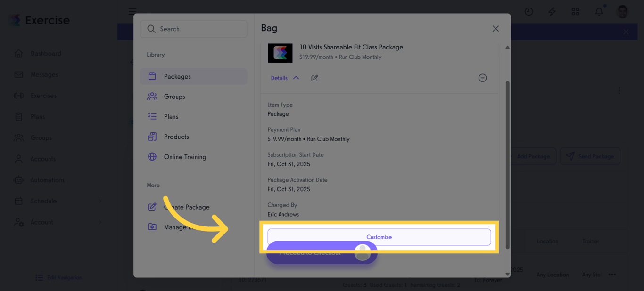Image resolution: width=644 pixels, height=291 pixels.
Task: Open the notifications bell
Action: tap(599, 11)
